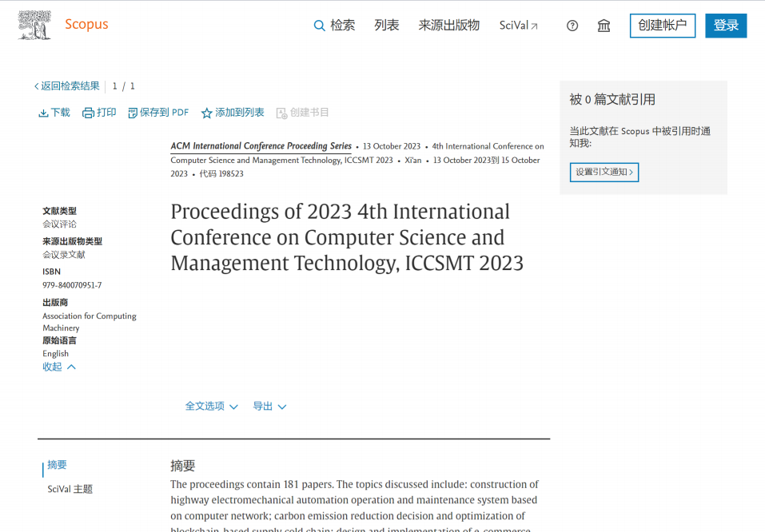
Task: Click the 打印 print label
Action: pyautogui.click(x=106, y=113)
